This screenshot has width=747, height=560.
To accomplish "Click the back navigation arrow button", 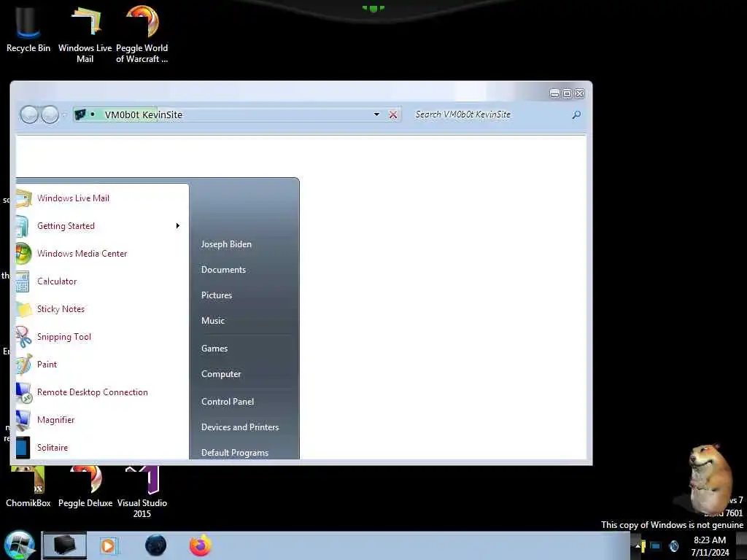I will coord(29,114).
